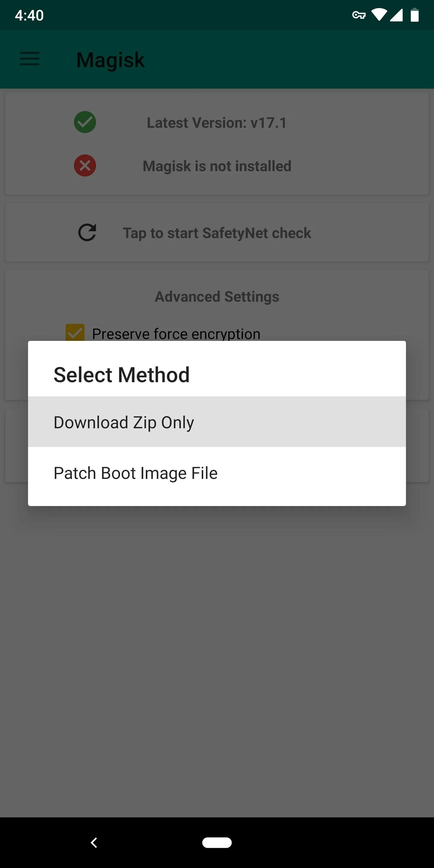Click the Preserve force encryption label
434x868 pixels.
(176, 334)
